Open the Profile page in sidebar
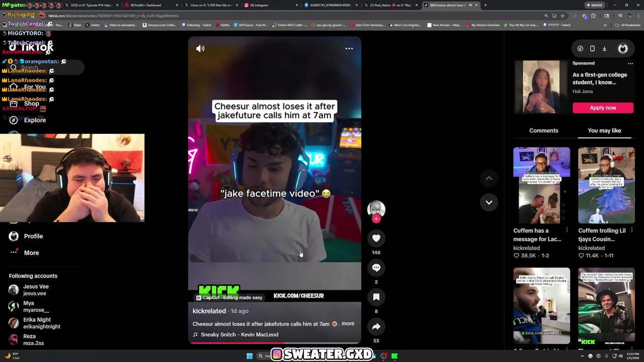644x362 pixels. pos(26,236)
